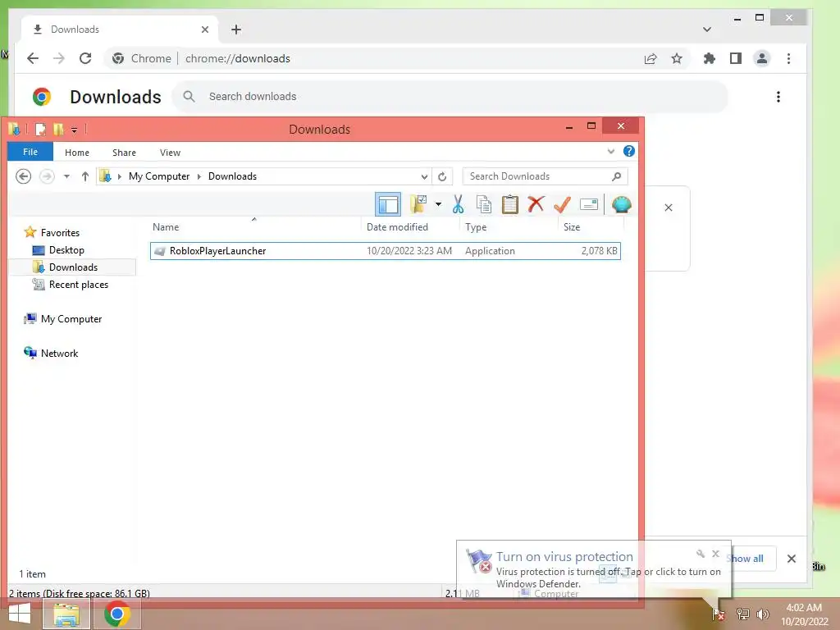The image size is (840, 630).
Task: Open Chrome's tab search dropdown chevron
Action: (x=706, y=30)
